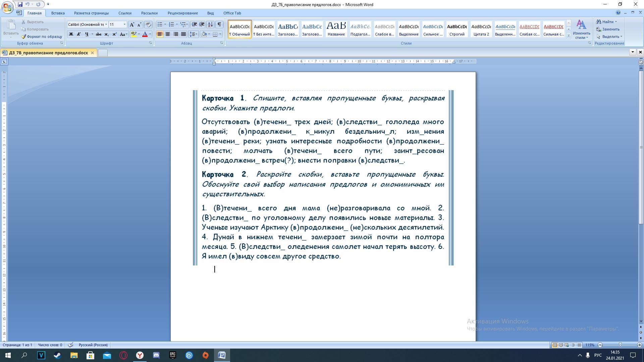Increase indent icon

pos(202,24)
